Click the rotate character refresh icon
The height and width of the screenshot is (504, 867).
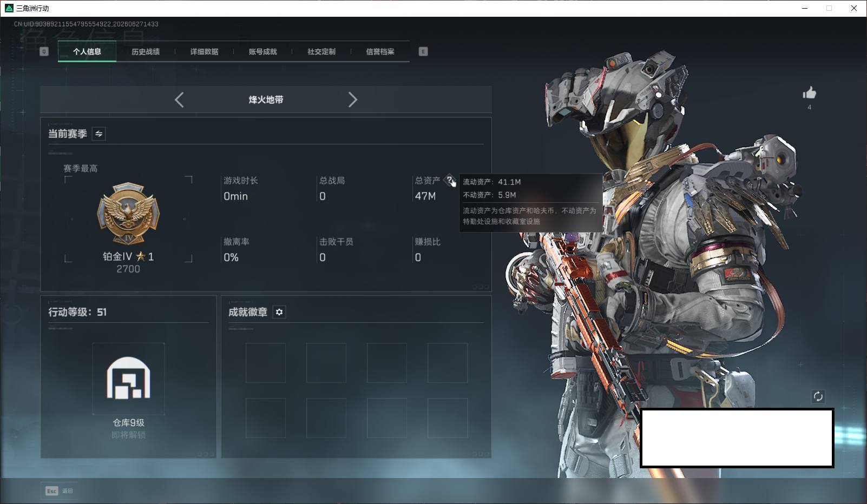pos(818,396)
